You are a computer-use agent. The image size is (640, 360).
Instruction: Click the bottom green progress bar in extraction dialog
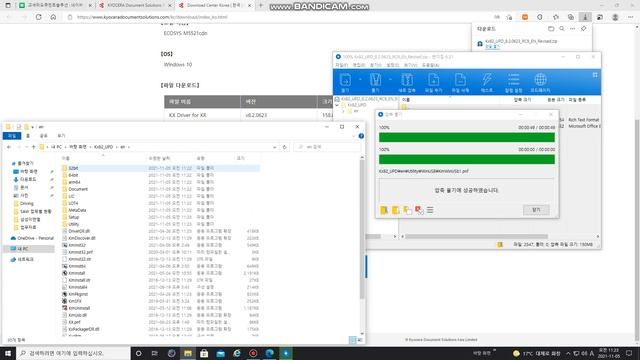point(467,159)
